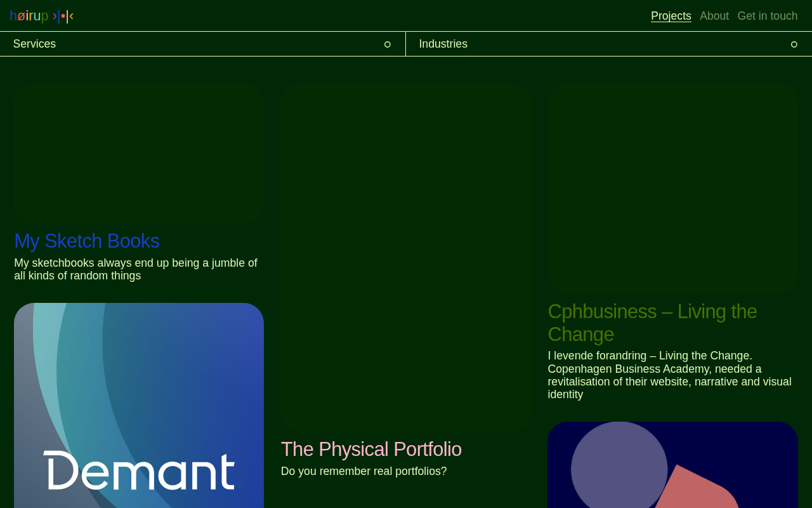Expand the Services filter bar

202,44
